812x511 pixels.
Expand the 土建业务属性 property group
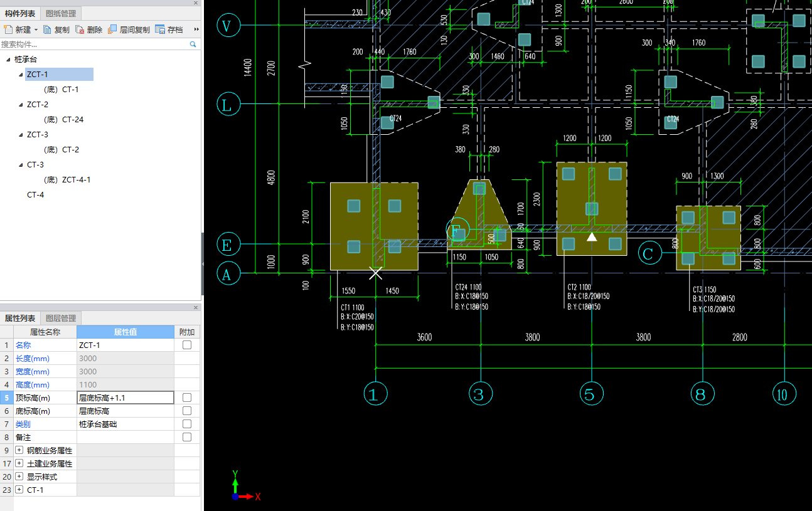coord(19,463)
